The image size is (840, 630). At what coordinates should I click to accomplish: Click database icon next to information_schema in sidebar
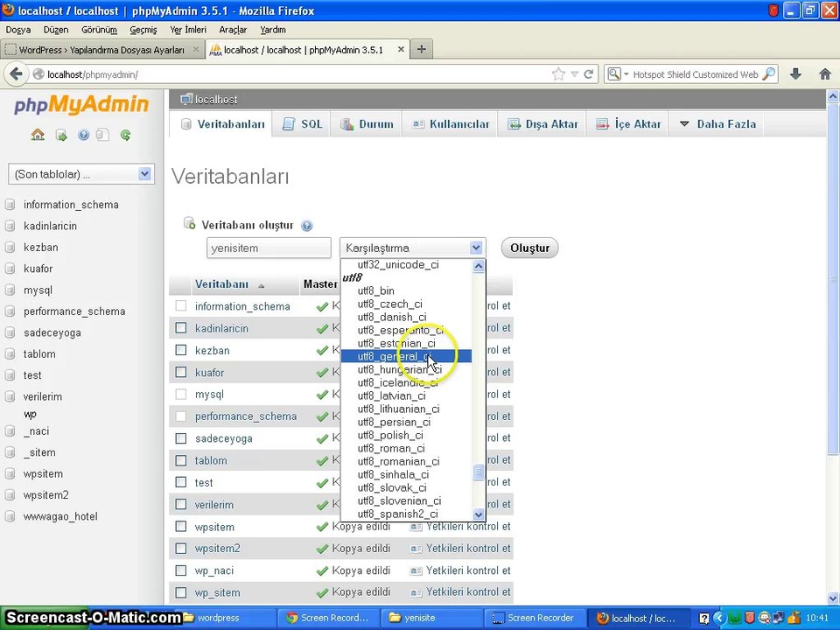(10, 205)
